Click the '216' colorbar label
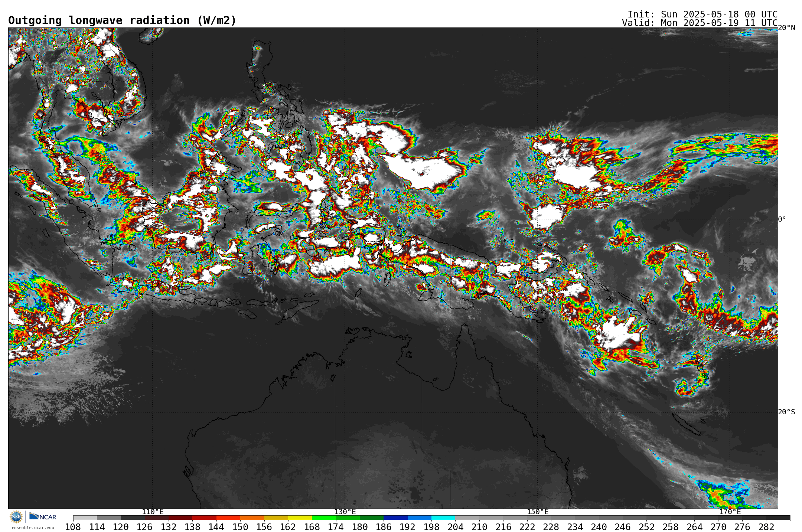Image resolution: width=802 pixels, height=532 pixels. coord(503,527)
